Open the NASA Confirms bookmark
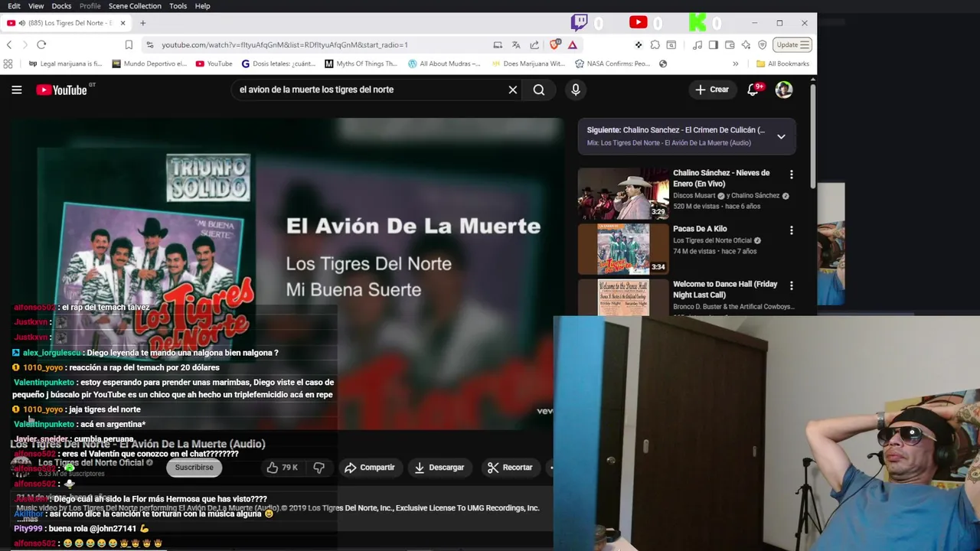This screenshot has width=980, height=551. click(612, 64)
